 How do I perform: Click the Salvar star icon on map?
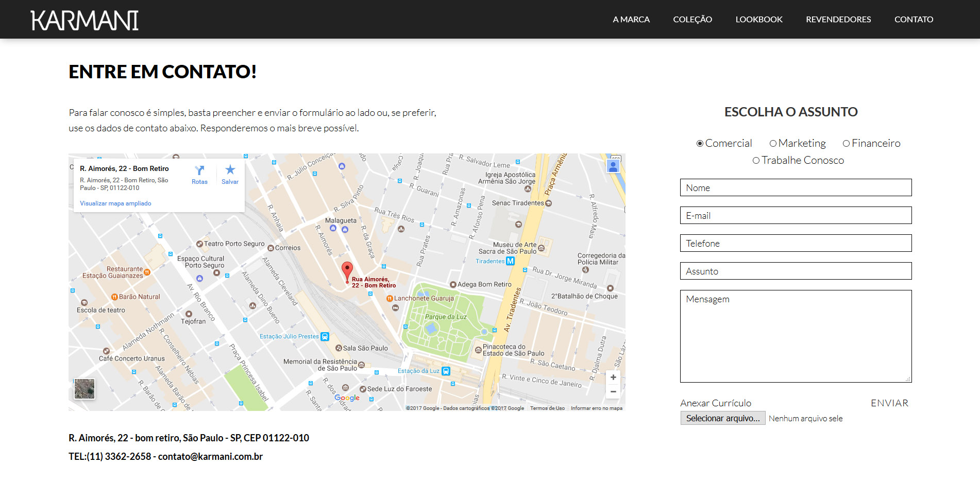[x=230, y=170]
